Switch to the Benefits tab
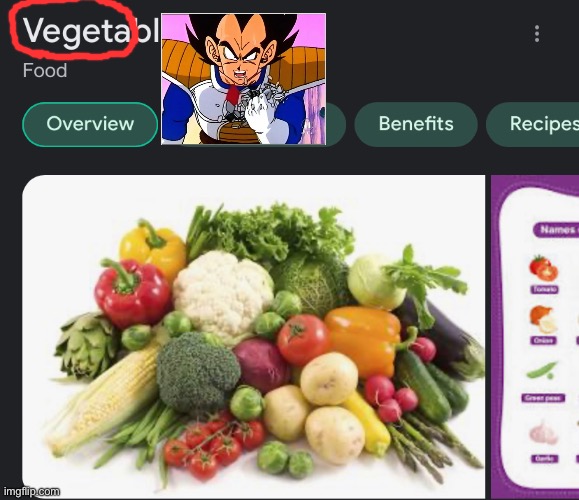This screenshot has width=579, height=500. pos(416,124)
